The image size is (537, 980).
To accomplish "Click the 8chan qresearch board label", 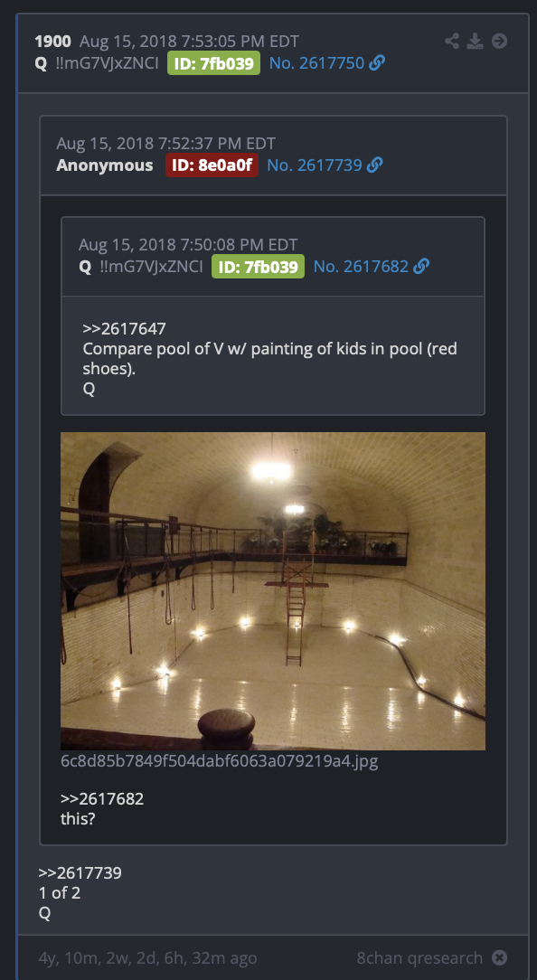I will point(419,957).
